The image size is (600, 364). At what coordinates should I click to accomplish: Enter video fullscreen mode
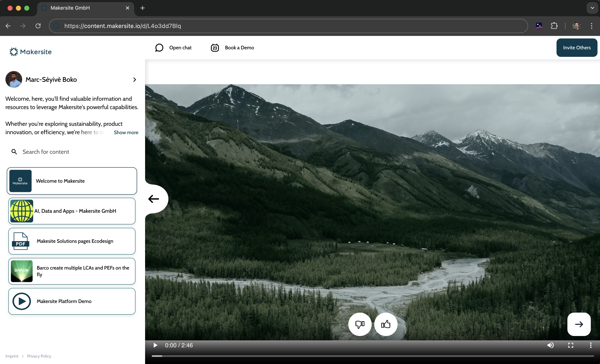[x=571, y=345]
